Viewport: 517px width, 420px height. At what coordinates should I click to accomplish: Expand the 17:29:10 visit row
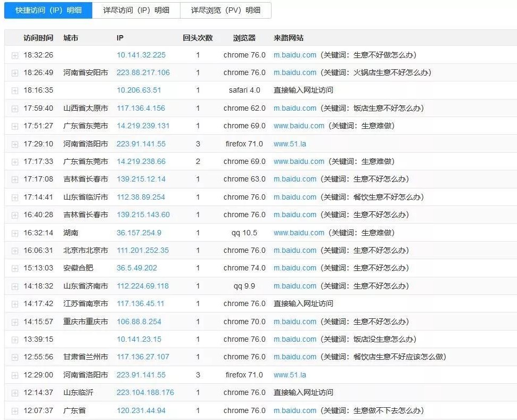(15, 144)
